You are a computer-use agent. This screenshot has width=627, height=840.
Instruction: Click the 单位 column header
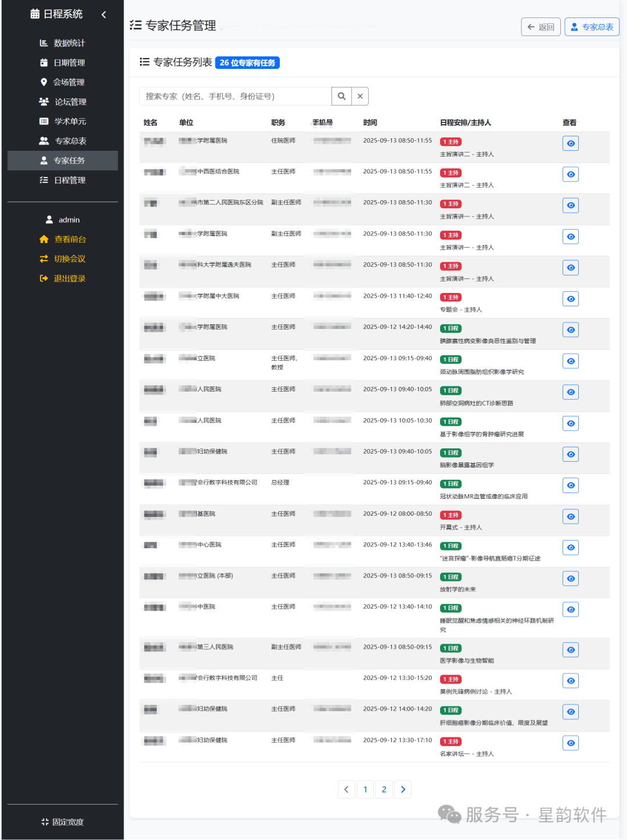coord(186,123)
